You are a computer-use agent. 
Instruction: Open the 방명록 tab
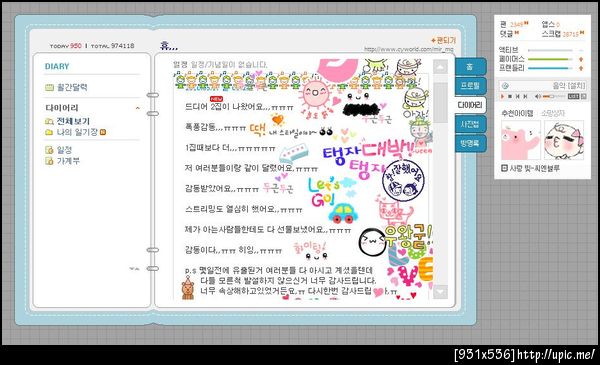tap(470, 143)
